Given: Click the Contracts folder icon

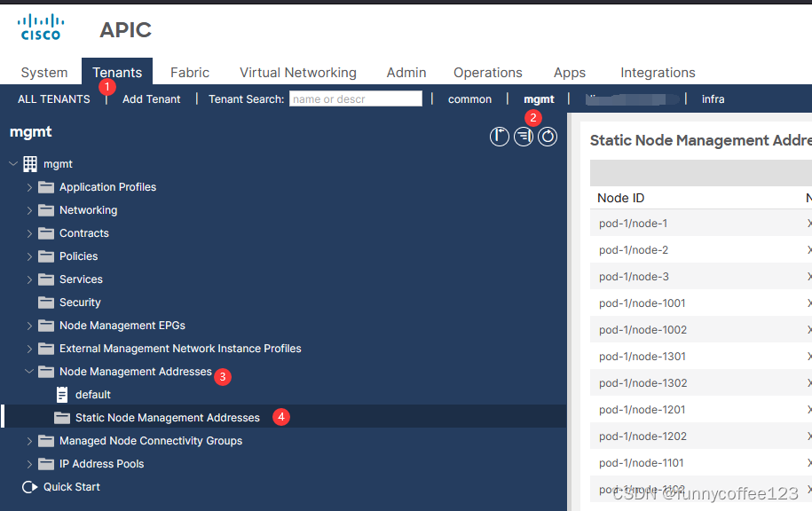Looking at the screenshot, I should click(x=46, y=233).
